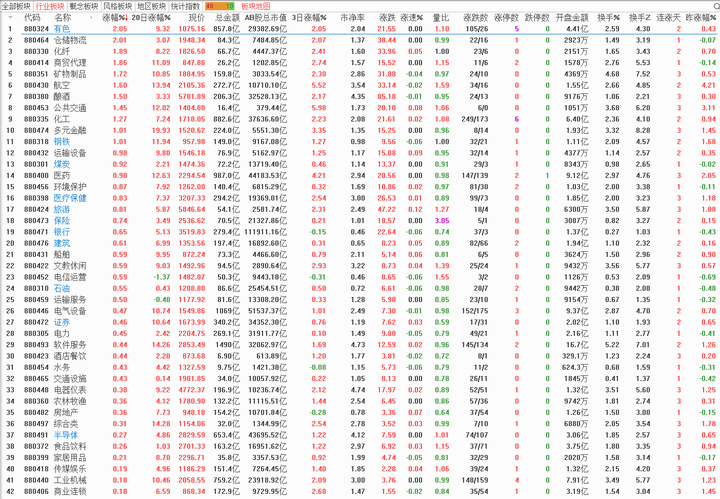
Task: Open the 有色 sector row name
Action: [62, 28]
